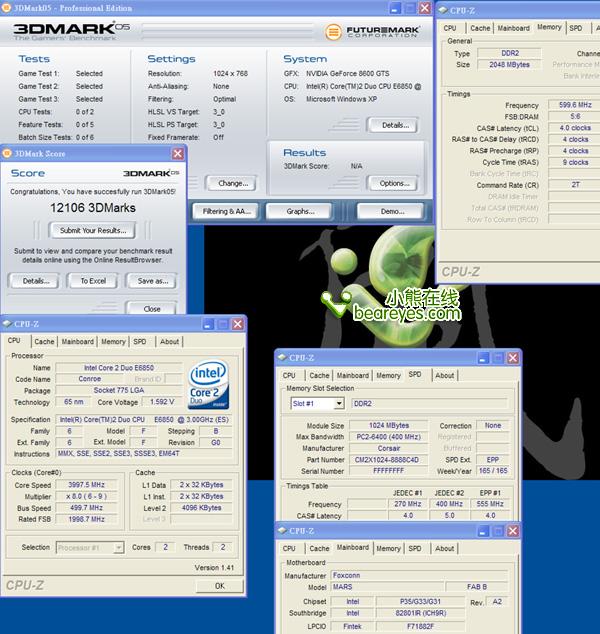Click the P35/G33/G31 chipset value

coord(420,602)
